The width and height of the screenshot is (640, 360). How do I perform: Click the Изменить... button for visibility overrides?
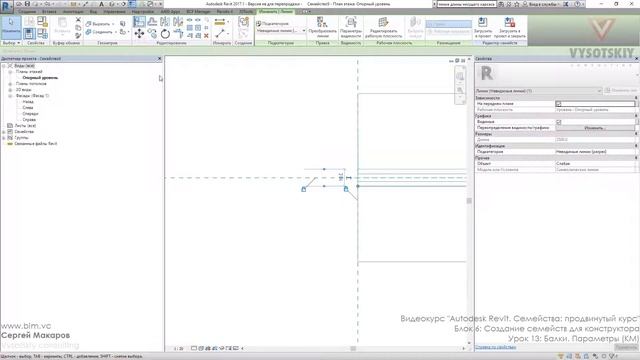pos(595,128)
